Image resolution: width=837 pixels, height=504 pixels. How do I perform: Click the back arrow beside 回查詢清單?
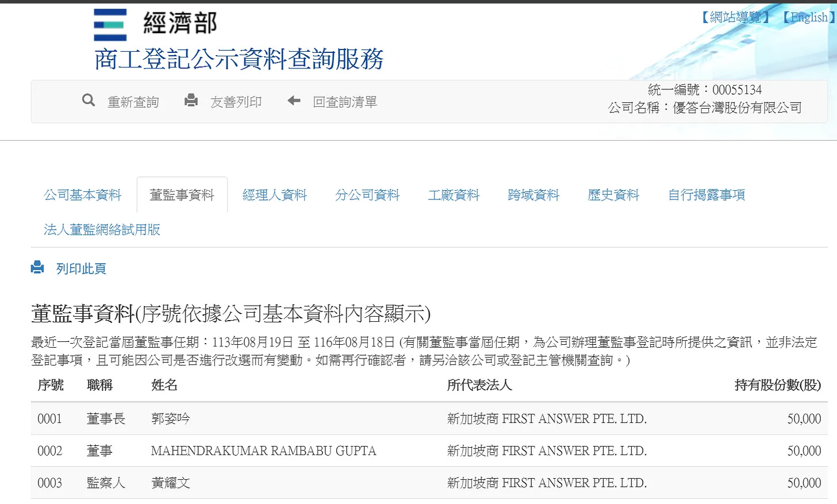[293, 100]
